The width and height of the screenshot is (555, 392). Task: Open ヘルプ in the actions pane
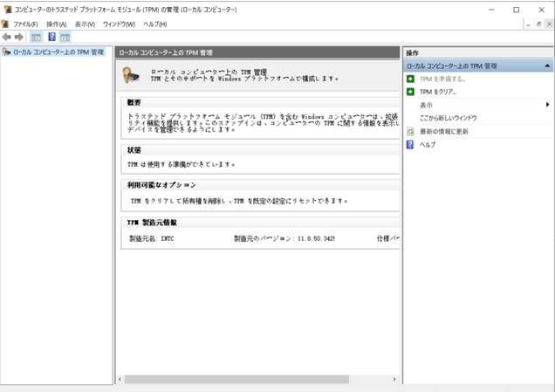[x=427, y=144]
